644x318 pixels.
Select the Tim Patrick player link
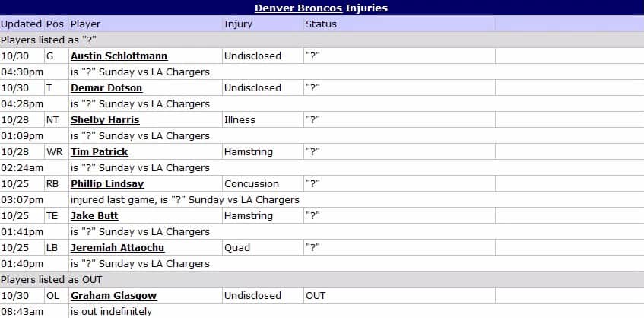(x=99, y=151)
